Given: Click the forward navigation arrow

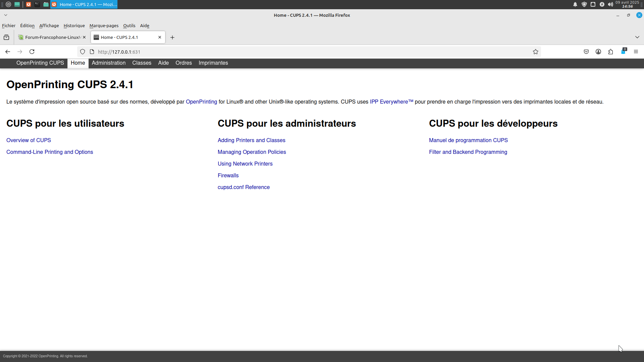Looking at the screenshot, I should tap(20, 52).
